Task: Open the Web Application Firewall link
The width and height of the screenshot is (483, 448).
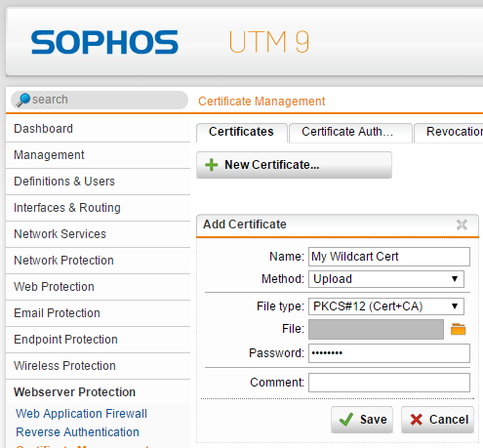Action: pos(81,414)
